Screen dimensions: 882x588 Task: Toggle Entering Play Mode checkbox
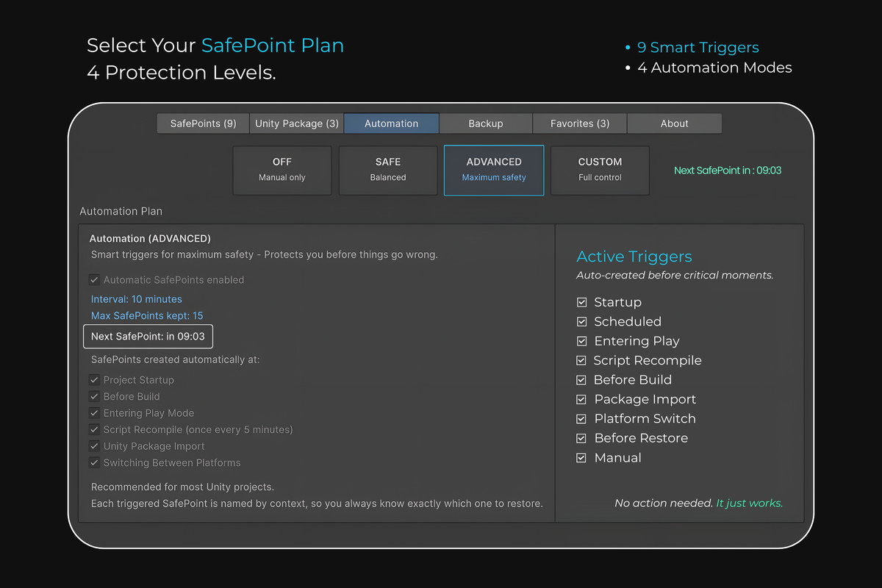point(94,413)
